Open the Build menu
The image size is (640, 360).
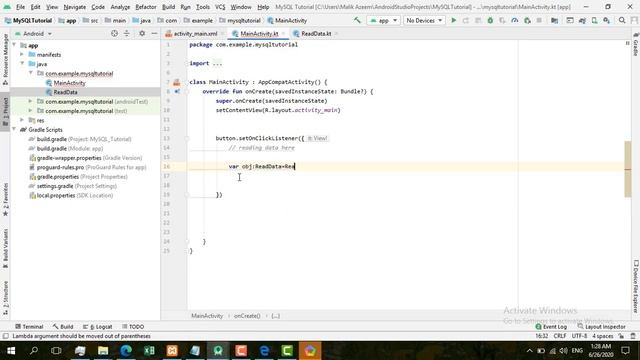(168, 7)
